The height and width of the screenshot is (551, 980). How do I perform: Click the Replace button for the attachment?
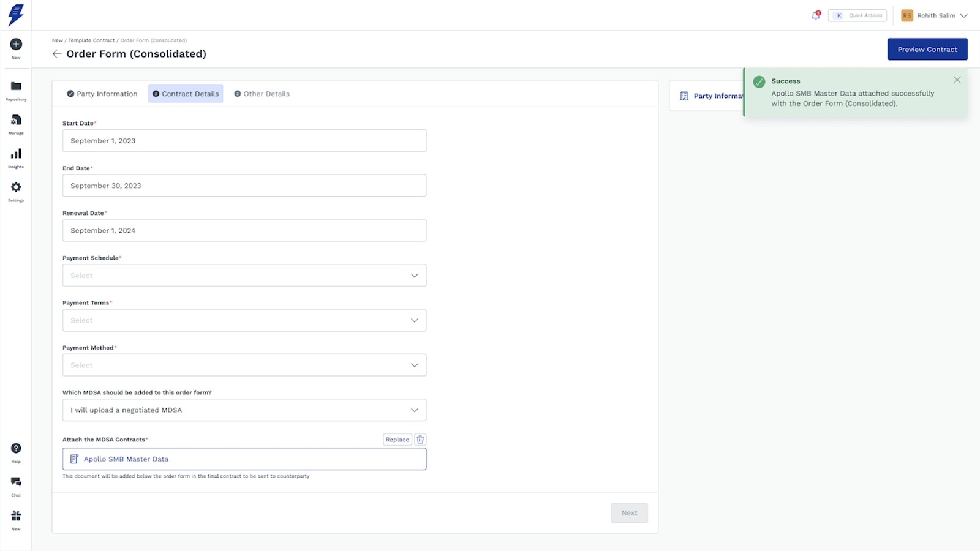(x=398, y=440)
